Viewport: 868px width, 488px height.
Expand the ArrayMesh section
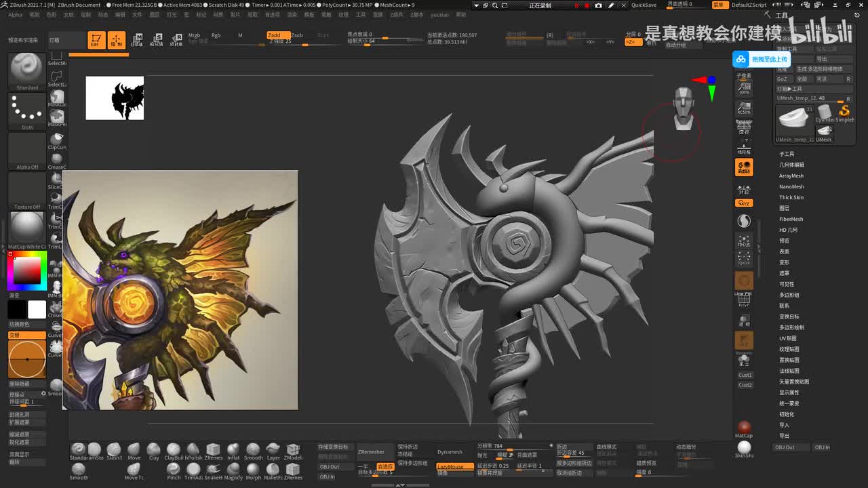pyautogui.click(x=791, y=176)
